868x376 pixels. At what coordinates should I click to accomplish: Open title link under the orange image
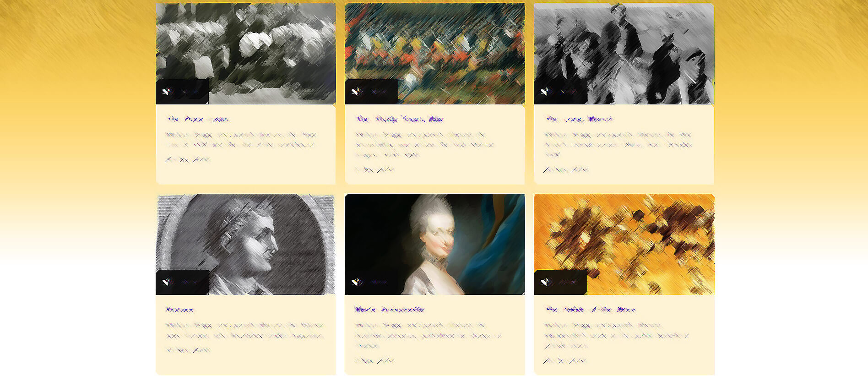[591, 310]
